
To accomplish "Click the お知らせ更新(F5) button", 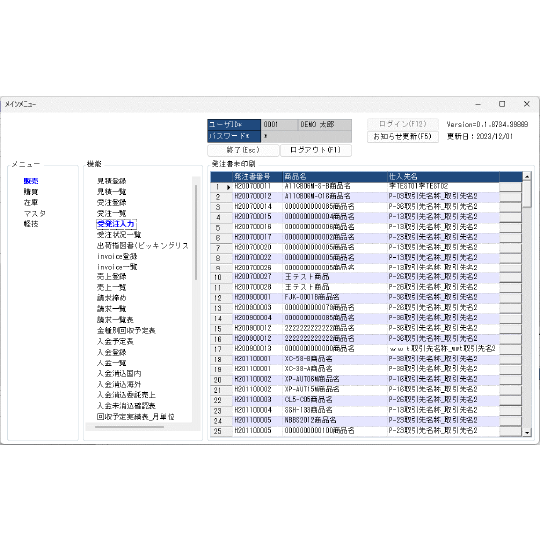I will coord(403,137).
